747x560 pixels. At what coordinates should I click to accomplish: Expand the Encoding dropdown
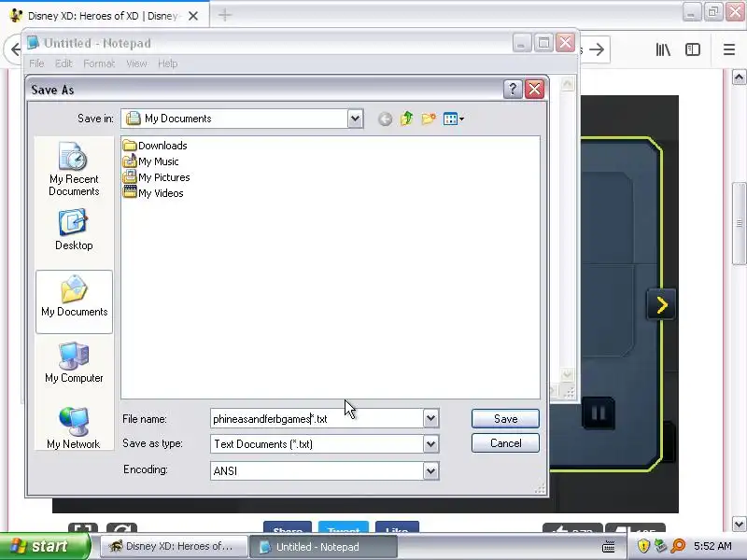point(430,471)
